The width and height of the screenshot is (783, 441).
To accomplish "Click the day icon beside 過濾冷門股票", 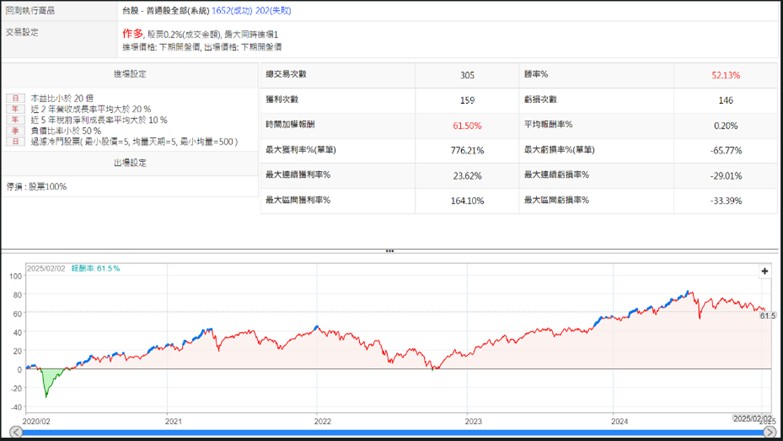I will 14,142.
